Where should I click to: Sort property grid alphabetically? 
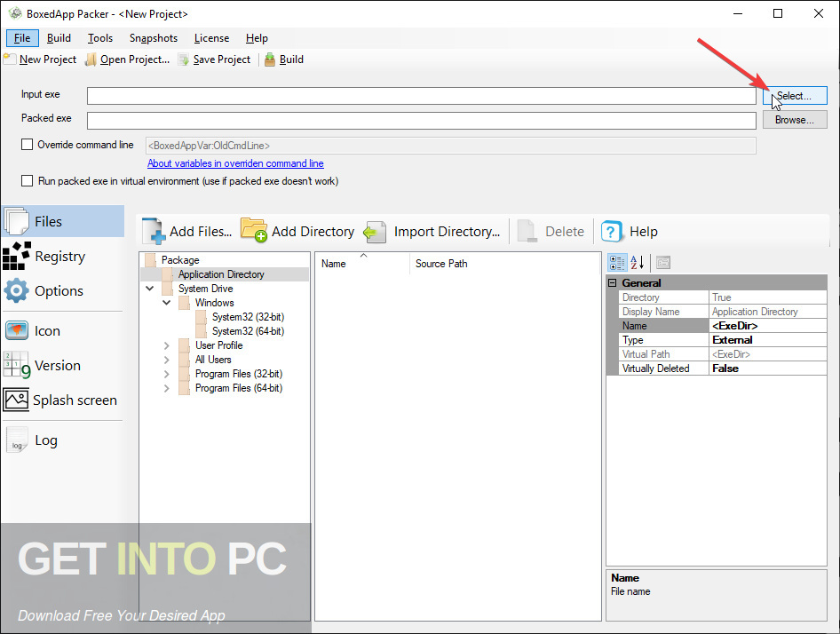[x=637, y=263]
